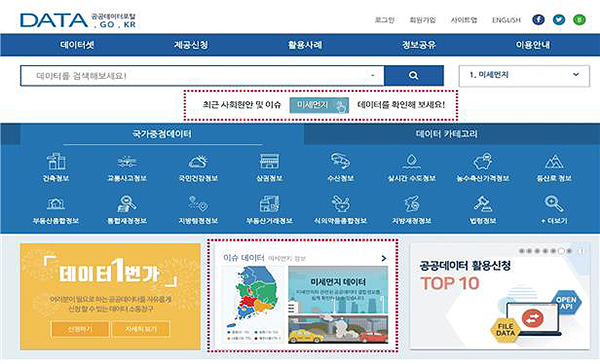Click the 이슈 데이터 heading text
The image size is (600, 364).
(244, 258)
